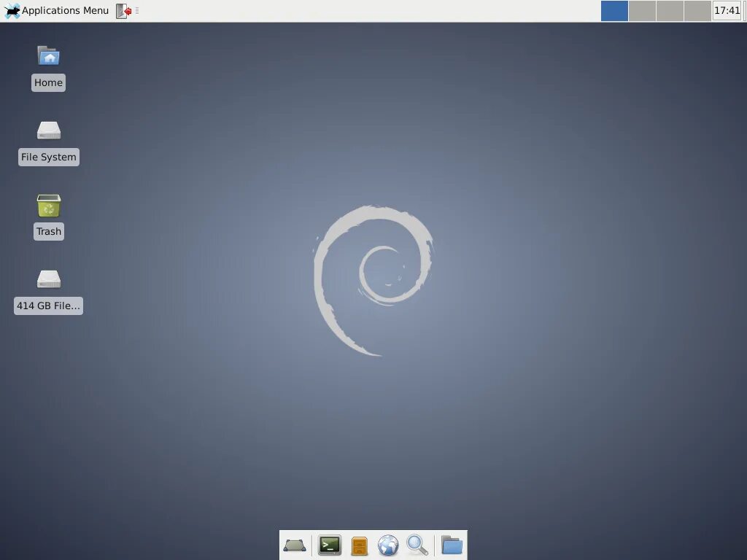
Task: Click the Home icon label
Action: click(49, 83)
